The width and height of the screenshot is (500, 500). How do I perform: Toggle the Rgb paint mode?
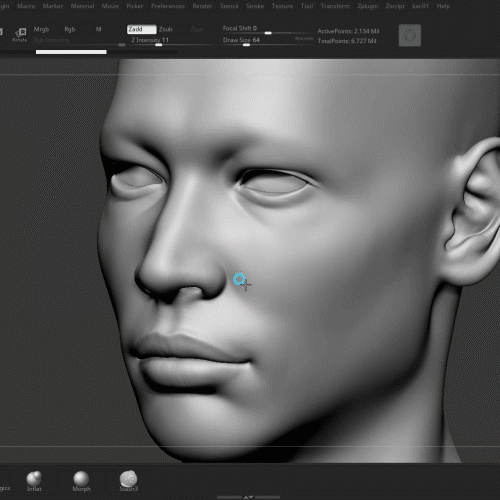click(x=70, y=29)
